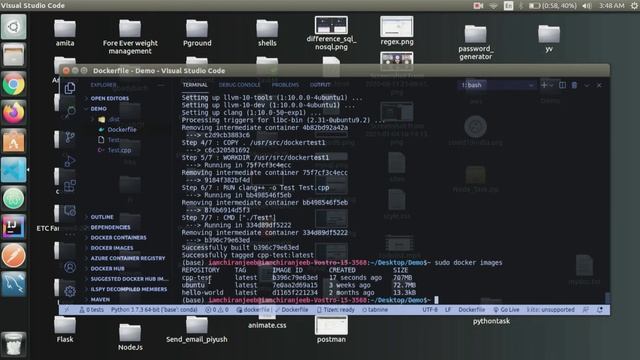This screenshot has width=640, height=360.
Task: Click Dockerfile language mode in status bar
Action: tap(471, 310)
